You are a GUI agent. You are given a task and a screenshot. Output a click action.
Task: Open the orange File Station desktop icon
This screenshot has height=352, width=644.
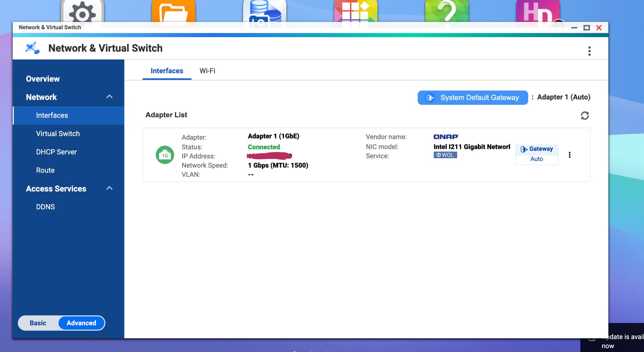tap(173, 12)
